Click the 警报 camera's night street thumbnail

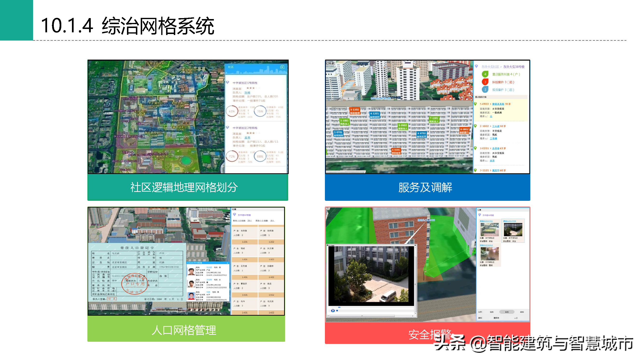click(x=489, y=253)
